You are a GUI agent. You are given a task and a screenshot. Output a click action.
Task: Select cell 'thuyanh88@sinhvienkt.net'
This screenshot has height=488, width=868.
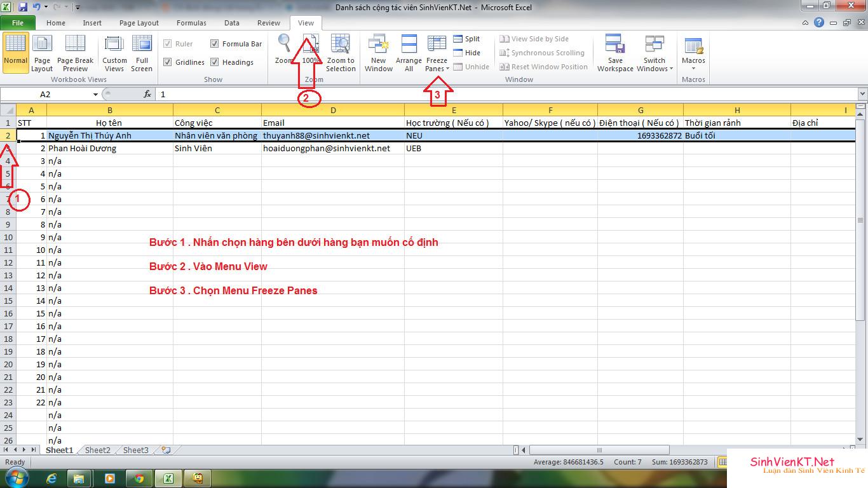click(333, 135)
